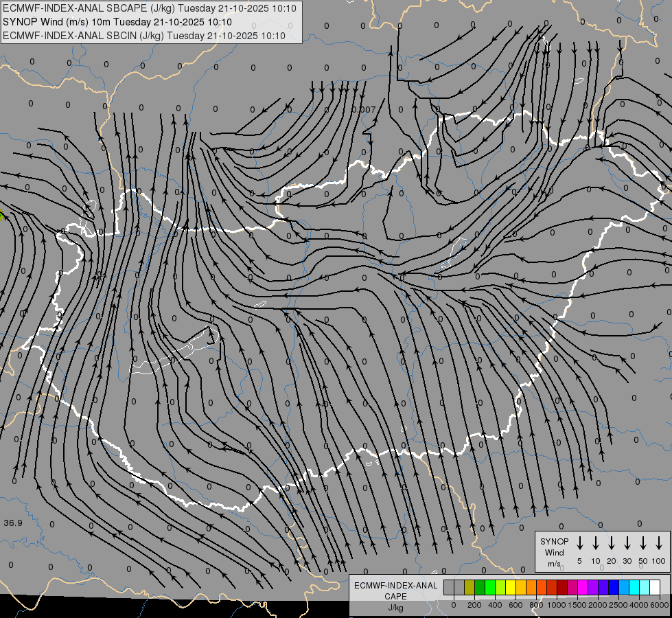Click the 4000 tick label on CAPE scale
672x618 pixels.
pyautogui.click(x=639, y=605)
